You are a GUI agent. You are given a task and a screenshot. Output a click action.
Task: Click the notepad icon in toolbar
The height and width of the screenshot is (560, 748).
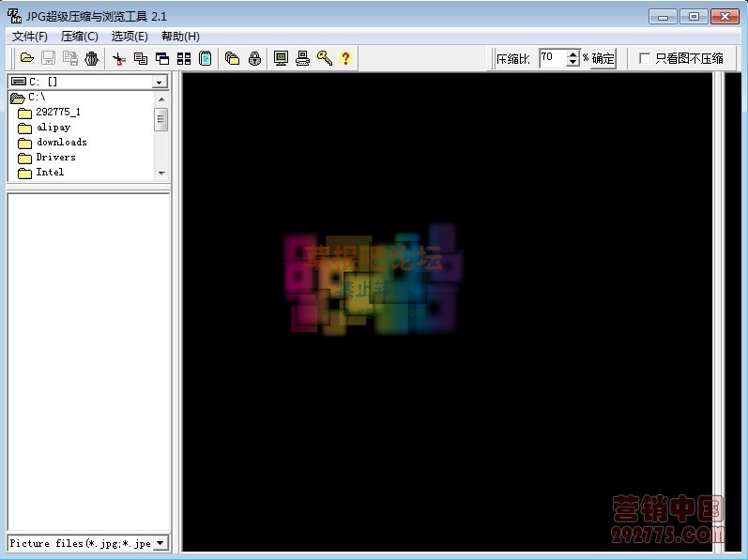[x=205, y=58]
